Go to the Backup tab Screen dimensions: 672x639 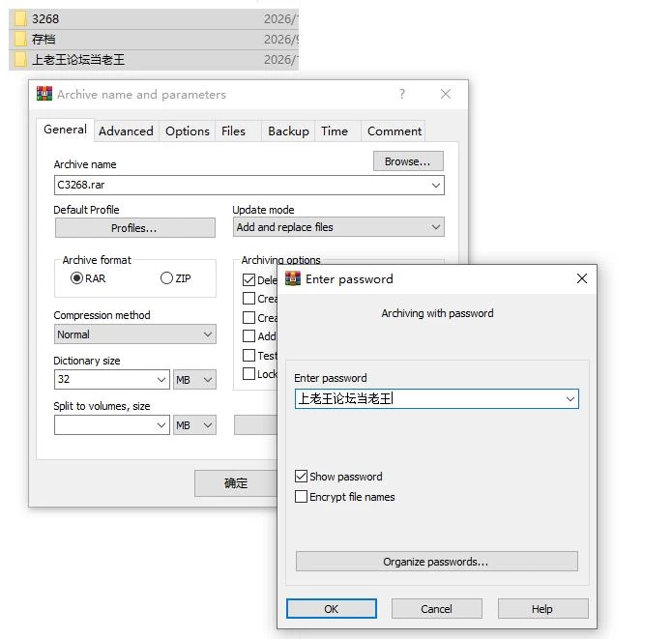coord(288,131)
